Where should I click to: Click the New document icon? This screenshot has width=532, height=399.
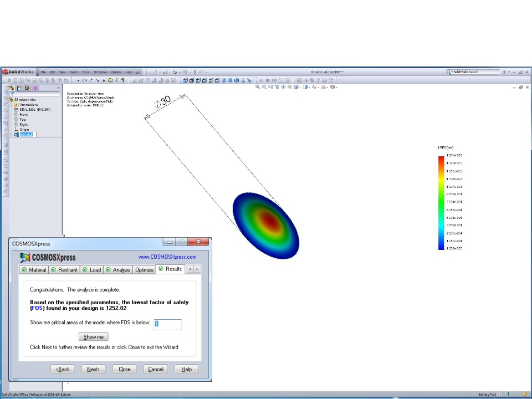pyautogui.click(x=145, y=72)
